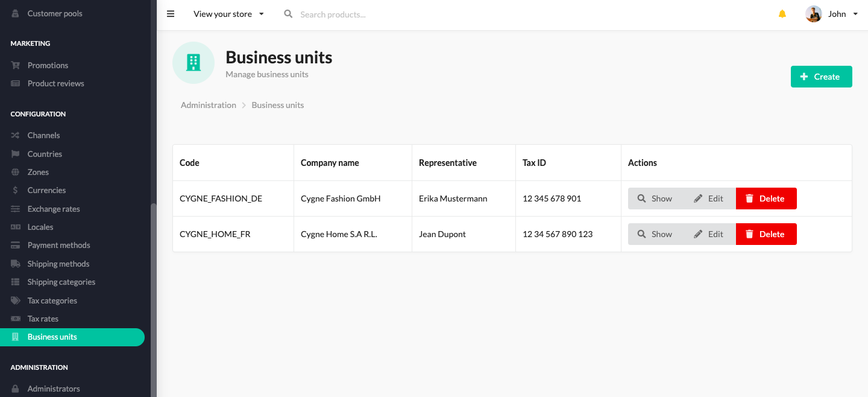Screen dimensions: 868x397
Task: Delete the CYGNE_HOME_FR business unit
Action: click(766, 234)
